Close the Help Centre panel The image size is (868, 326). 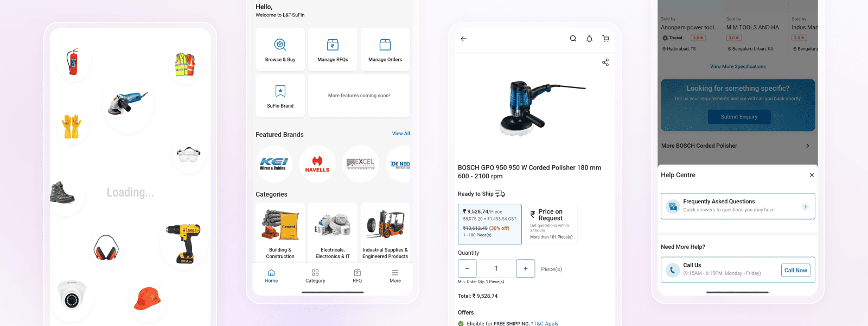click(812, 175)
